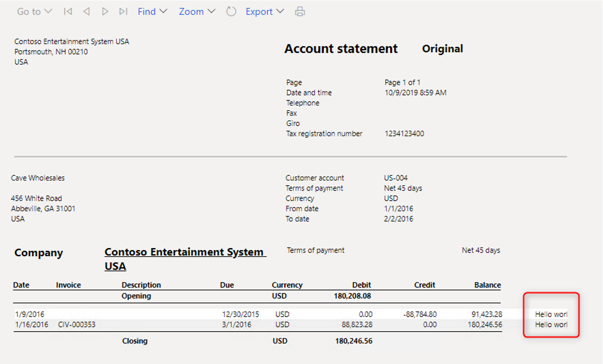Screen dimensions: 603x364
Task: Select From date value 1/1/2016
Action: click(399, 208)
